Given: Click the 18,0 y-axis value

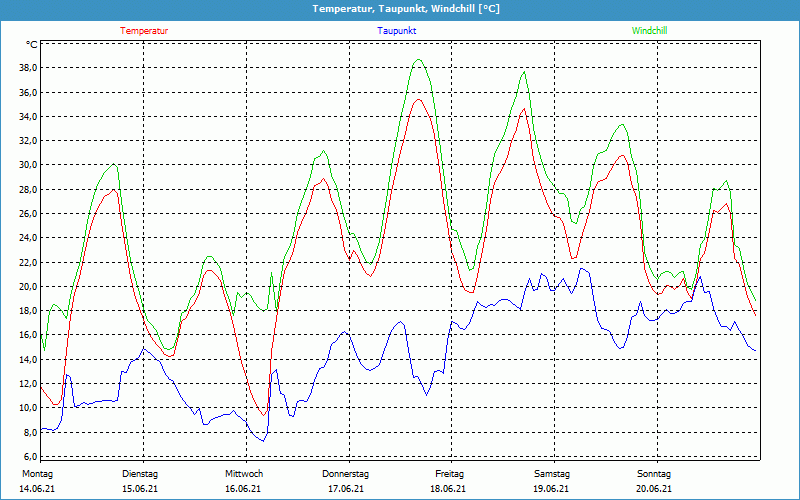Looking at the screenshot, I should pyautogui.click(x=28, y=310).
